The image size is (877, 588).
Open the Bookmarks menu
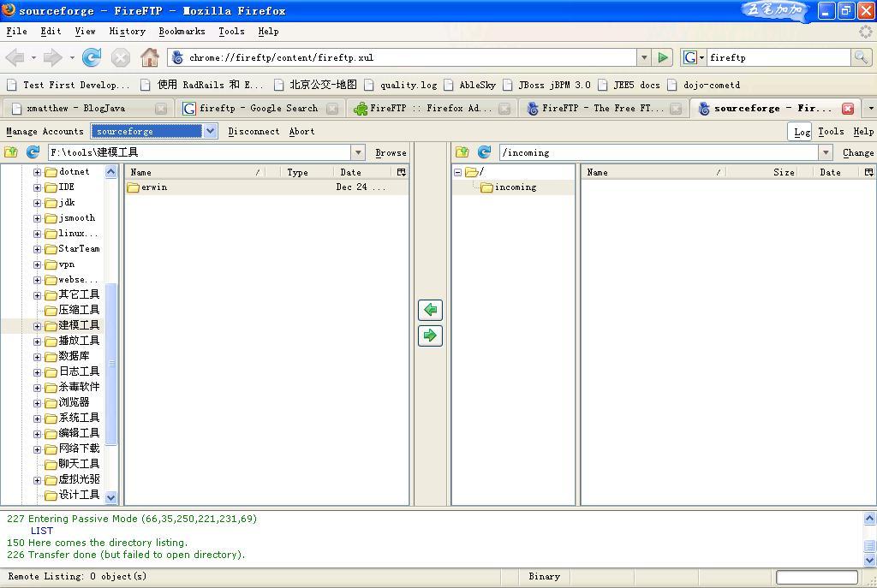[182, 32]
